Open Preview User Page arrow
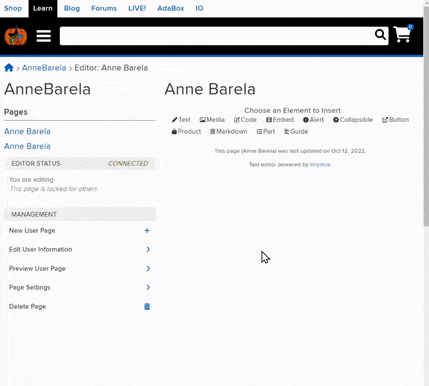The height and width of the screenshot is (386, 429). [148, 268]
